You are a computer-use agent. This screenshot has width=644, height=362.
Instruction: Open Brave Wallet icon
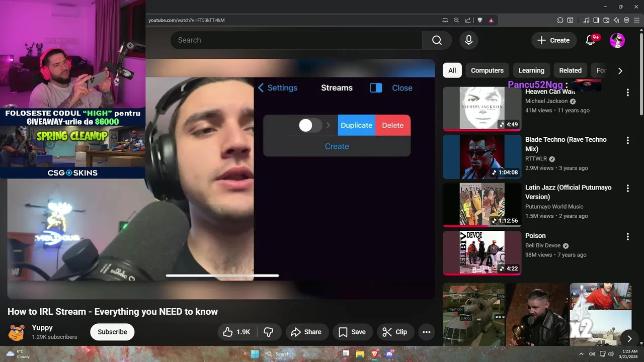pyautogui.click(x=606, y=20)
